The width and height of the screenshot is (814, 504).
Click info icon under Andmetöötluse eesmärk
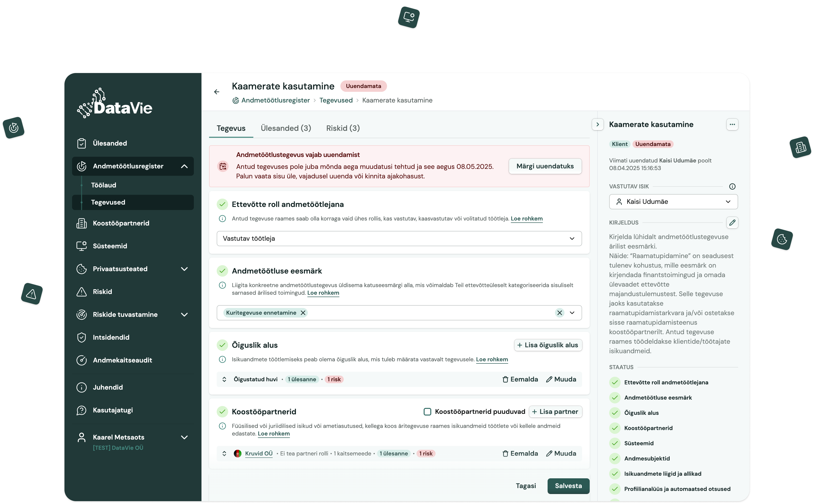point(222,285)
